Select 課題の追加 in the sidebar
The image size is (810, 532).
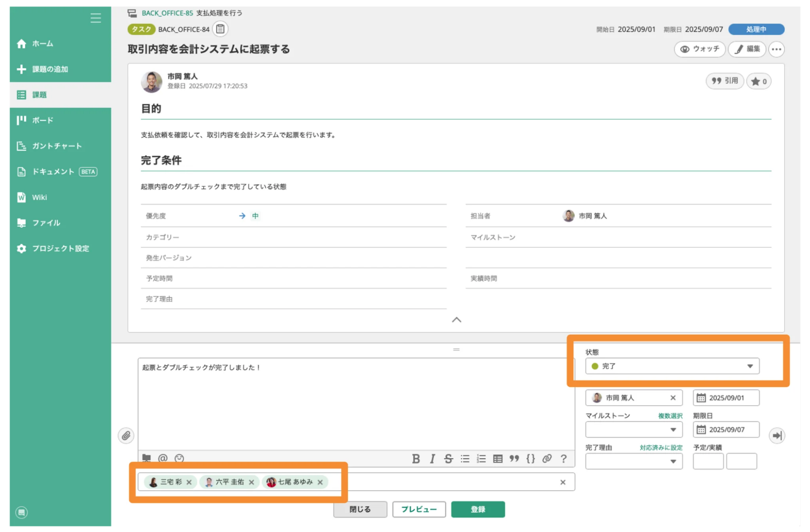tap(60, 69)
